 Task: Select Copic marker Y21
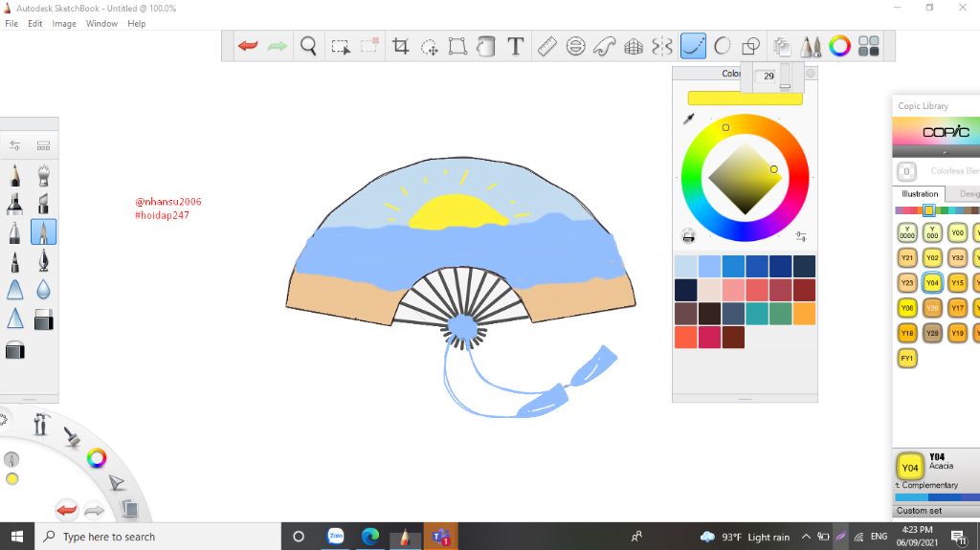[x=907, y=257]
